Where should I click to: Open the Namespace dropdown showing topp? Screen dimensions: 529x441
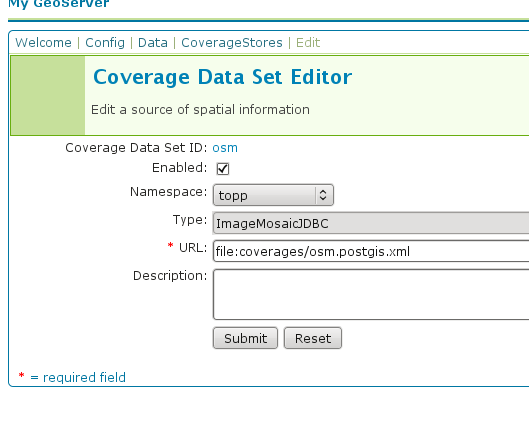click(273, 195)
